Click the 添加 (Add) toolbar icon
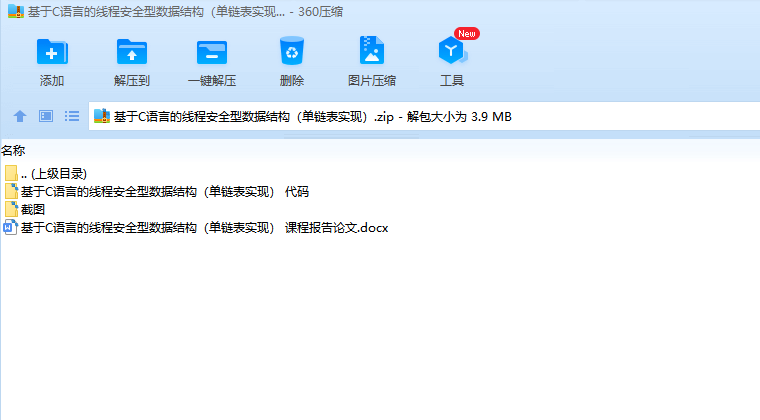Image resolution: width=760 pixels, height=420 pixels. click(52, 52)
